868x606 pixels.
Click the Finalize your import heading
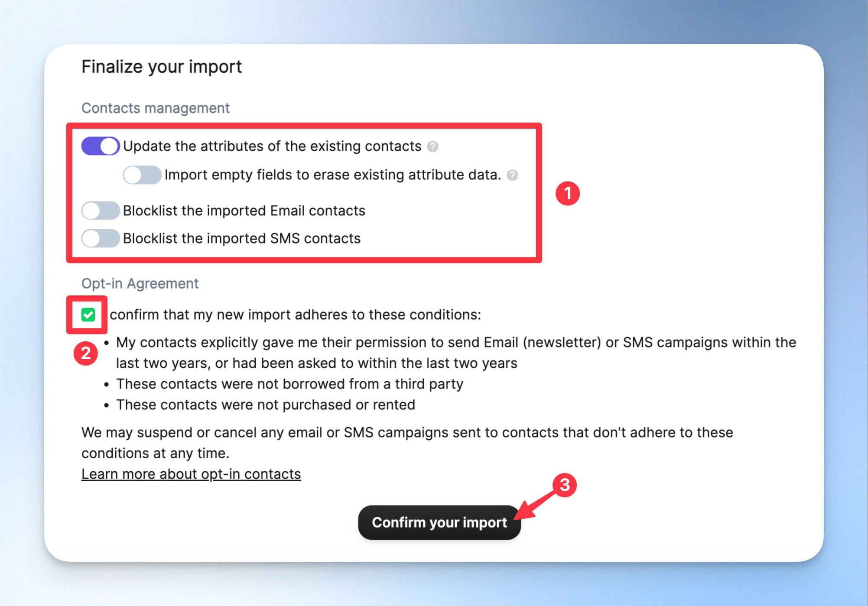tap(162, 67)
